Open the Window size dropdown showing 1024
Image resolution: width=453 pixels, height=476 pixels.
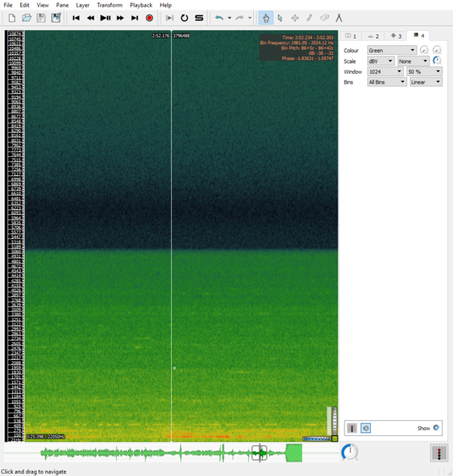(x=384, y=72)
